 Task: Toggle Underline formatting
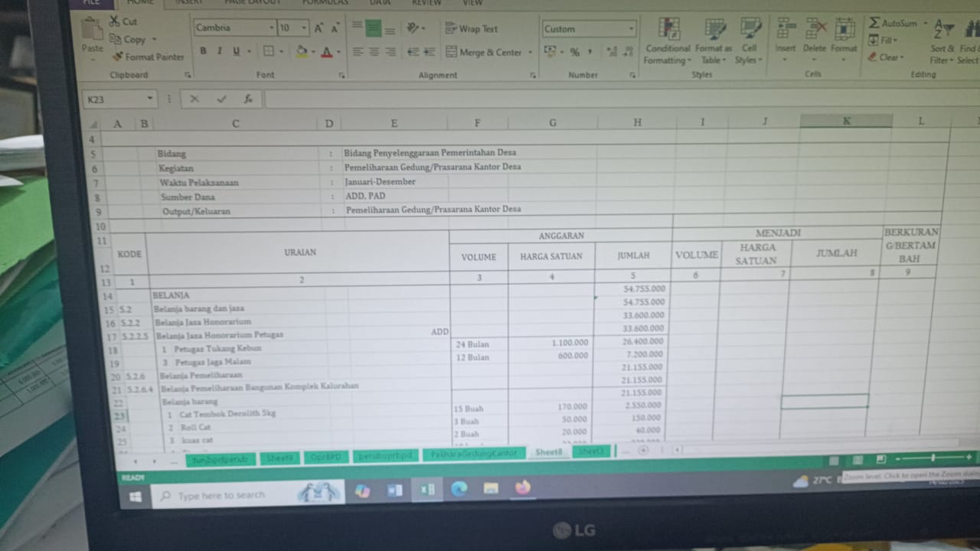point(236,51)
